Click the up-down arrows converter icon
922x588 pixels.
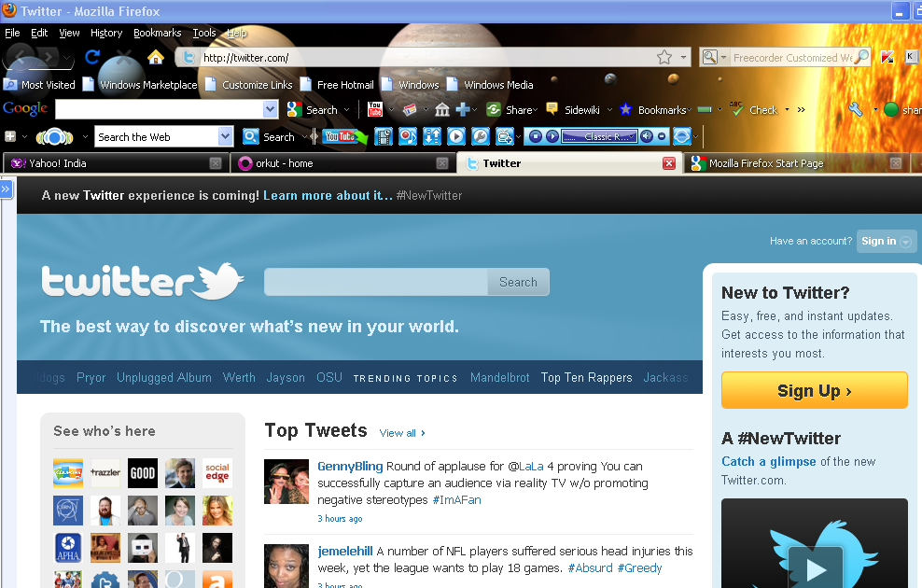(431, 137)
